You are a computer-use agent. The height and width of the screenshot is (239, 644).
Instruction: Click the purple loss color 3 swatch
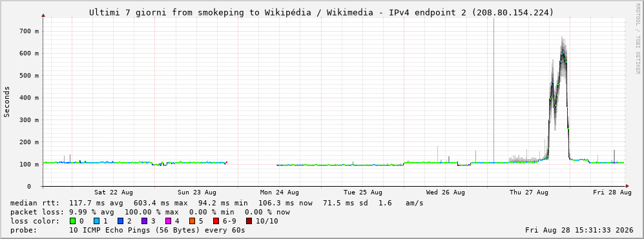pyautogui.click(x=145, y=222)
